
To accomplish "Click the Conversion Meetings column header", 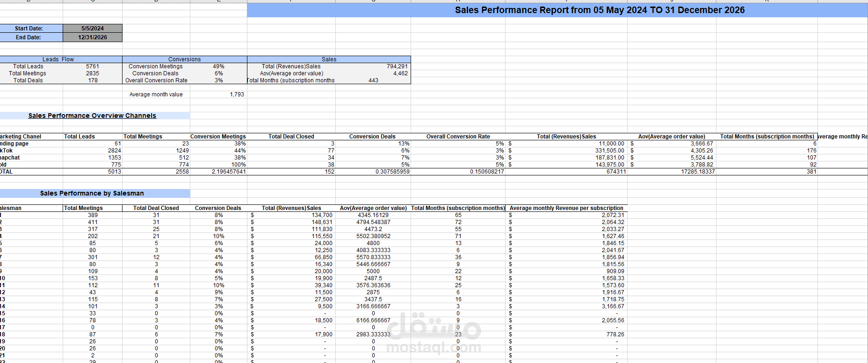I will [218, 137].
